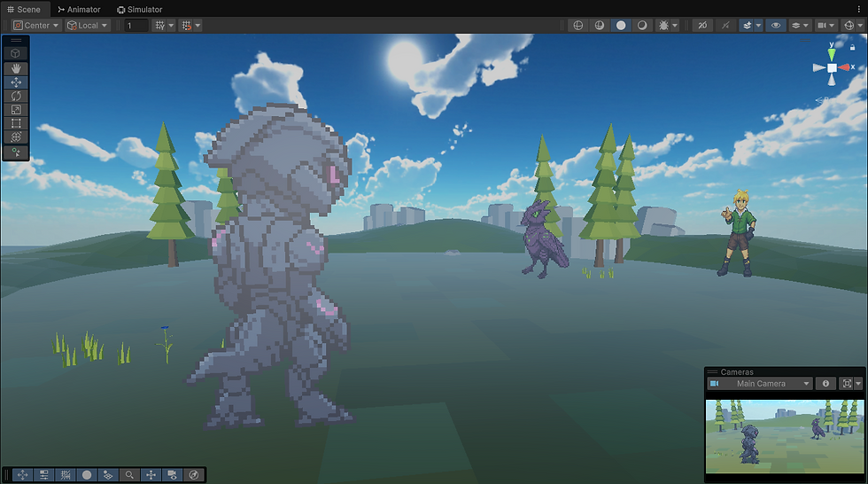Image resolution: width=868 pixels, height=484 pixels.
Task: Select the Scale tool
Action: pos(16,110)
